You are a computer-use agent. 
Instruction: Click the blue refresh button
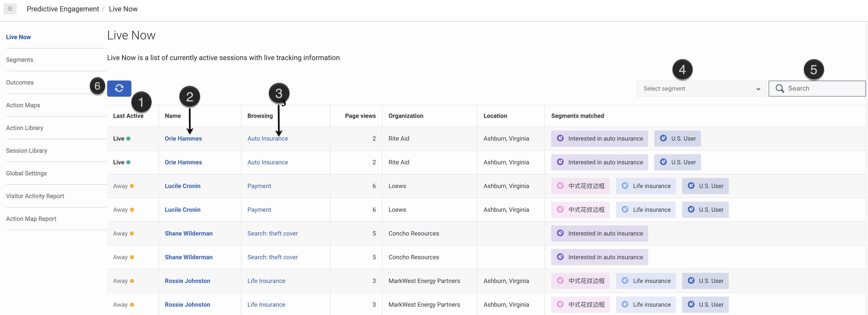pyautogui.click(x=119, y=88)
